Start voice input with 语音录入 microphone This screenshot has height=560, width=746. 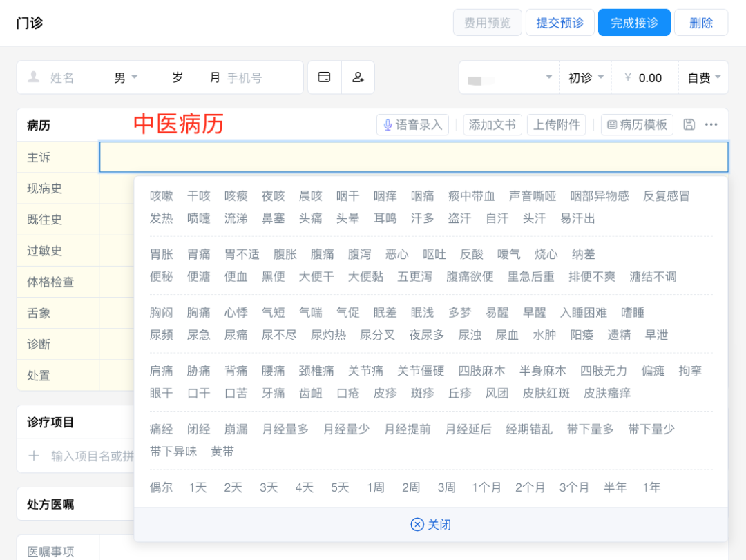click(413, 125)
